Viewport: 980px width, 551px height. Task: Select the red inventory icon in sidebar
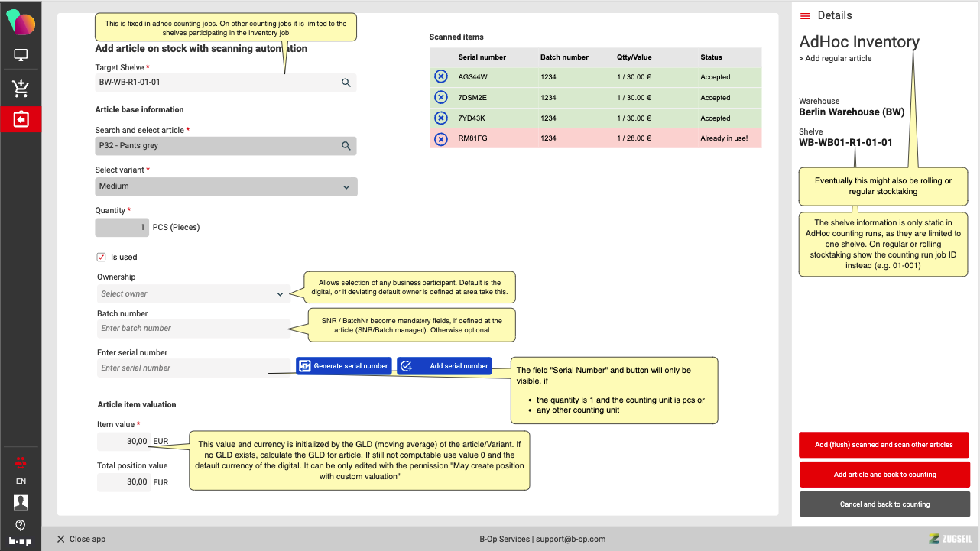[x=21, y=120]
